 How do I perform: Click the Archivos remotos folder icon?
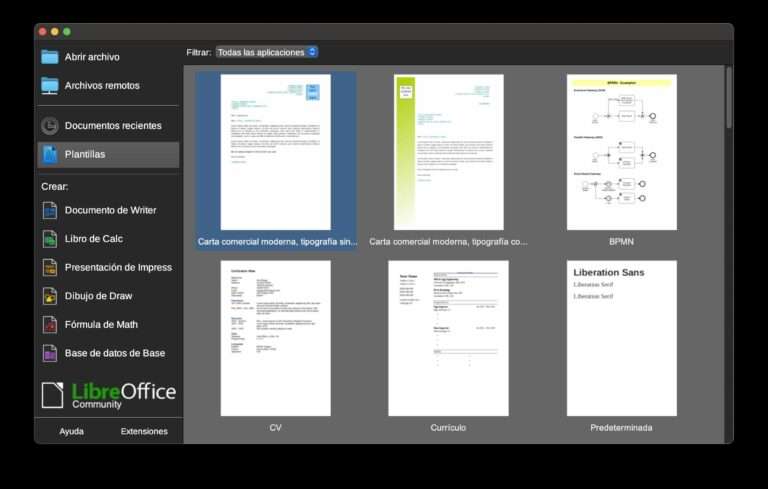[50, 86]
